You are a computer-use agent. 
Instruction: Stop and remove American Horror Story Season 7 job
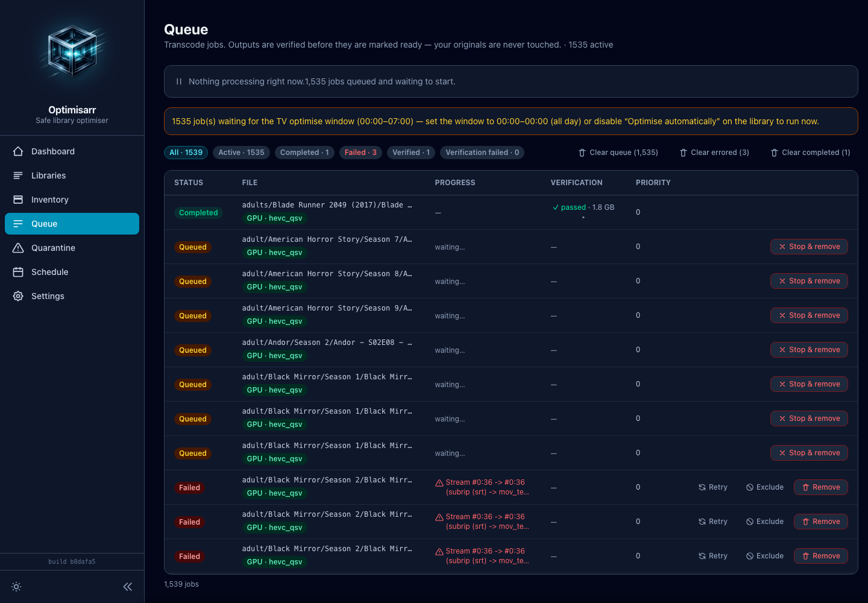coord(809,247)
